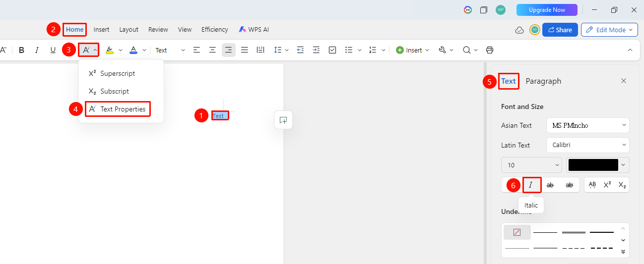Open the Layout tab
The height and width of the screenshot is (264, 644).
click(129, 30)
